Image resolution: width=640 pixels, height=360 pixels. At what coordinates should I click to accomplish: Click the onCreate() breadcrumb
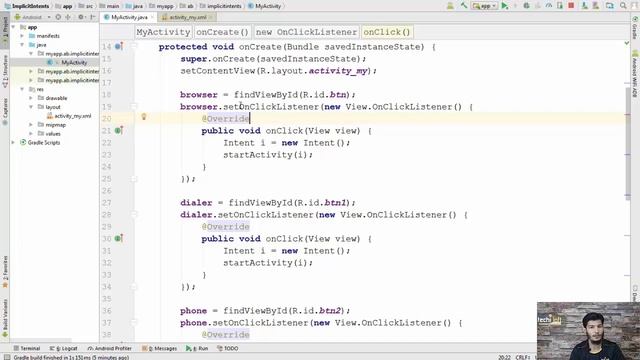click(x=222, y=32)
